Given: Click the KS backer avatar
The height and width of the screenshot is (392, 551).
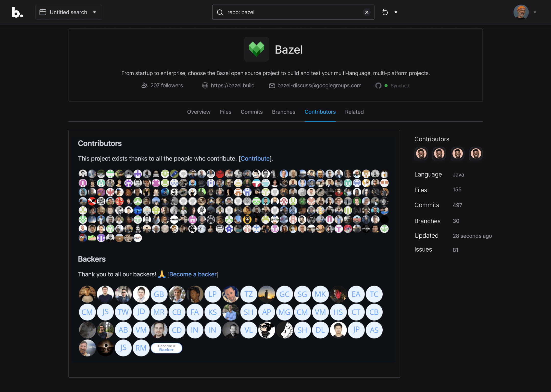Looking at the screenshot, I should coord(212,312).
